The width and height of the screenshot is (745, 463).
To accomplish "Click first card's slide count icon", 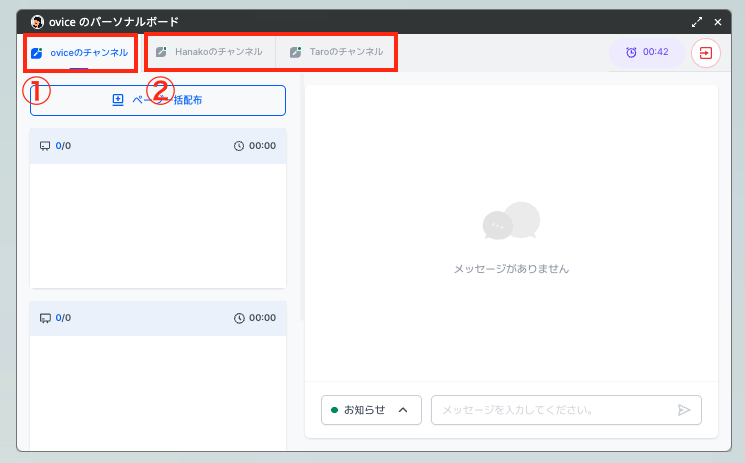I will point(45,146).
